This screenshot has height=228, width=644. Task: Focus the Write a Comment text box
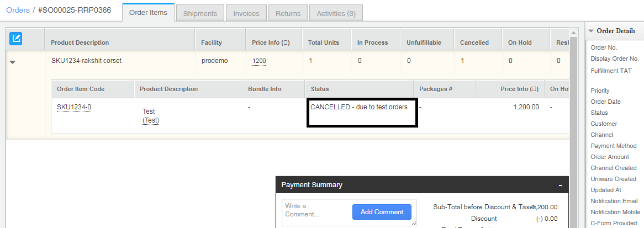pyautogui.click(x=316, y=212)
